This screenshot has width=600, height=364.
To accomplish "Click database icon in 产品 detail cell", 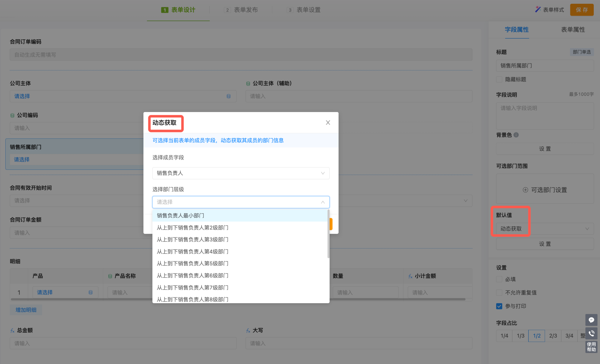I will [91, 293].
